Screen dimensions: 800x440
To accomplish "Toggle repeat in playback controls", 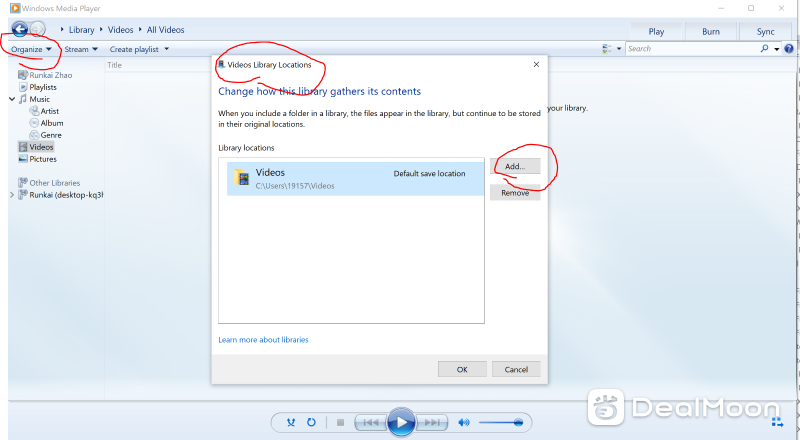I will pyautogui.click(x=311, y=423).
